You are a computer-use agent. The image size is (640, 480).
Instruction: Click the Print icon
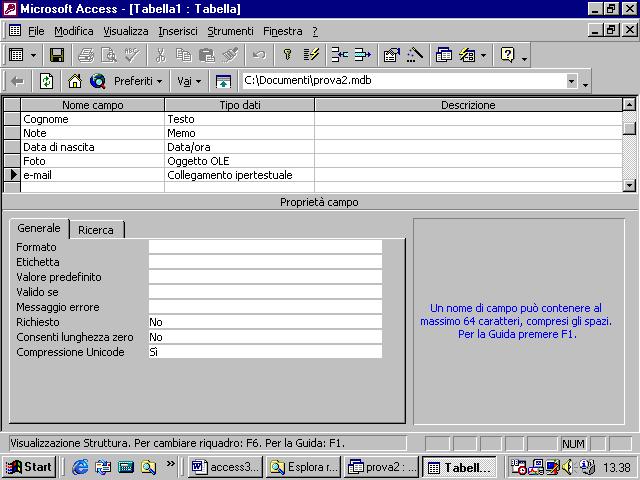pyautogui.click(x=86, y=55)
